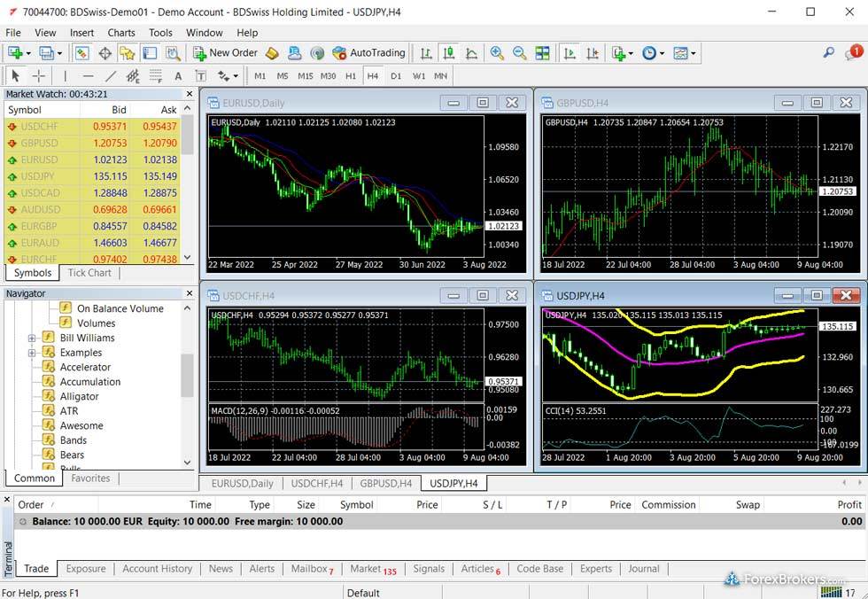Expand the Examples folder

tap(32, 353)
